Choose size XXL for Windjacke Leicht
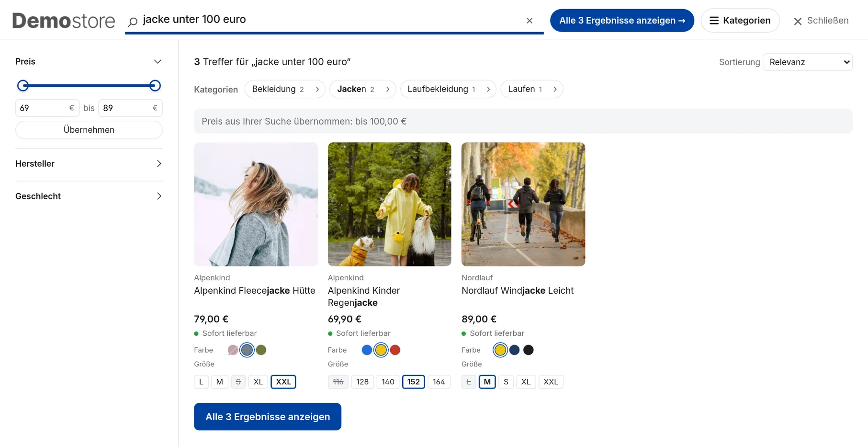Image resolution: width=868 pixels, height=447 pixels. (551, 382)
